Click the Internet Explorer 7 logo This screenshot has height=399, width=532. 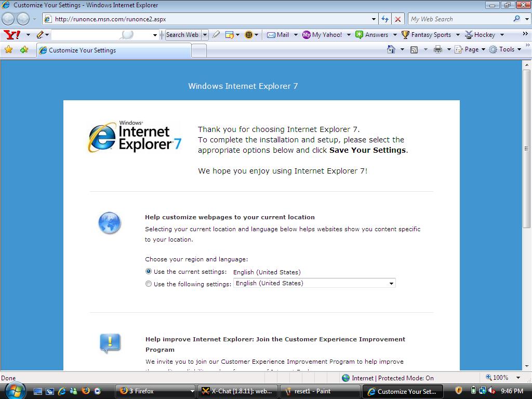pyautogui.click(x=135, y=137)
